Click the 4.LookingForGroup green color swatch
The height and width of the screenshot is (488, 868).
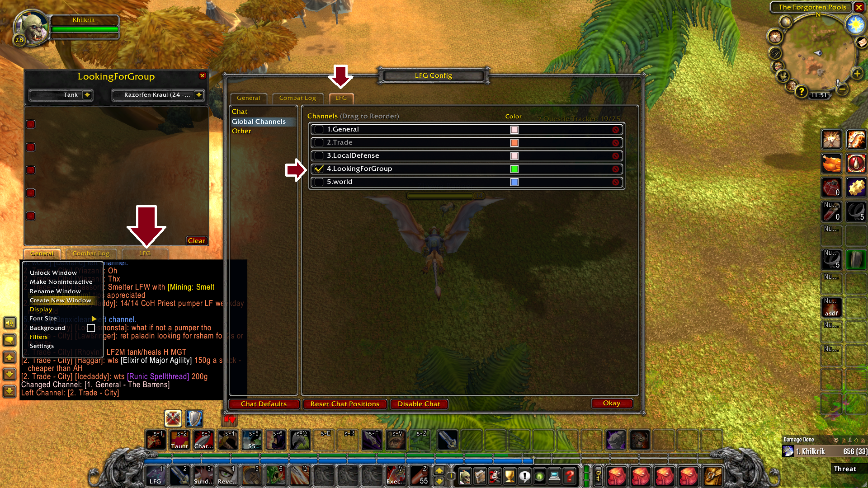[x=514, y=169]
